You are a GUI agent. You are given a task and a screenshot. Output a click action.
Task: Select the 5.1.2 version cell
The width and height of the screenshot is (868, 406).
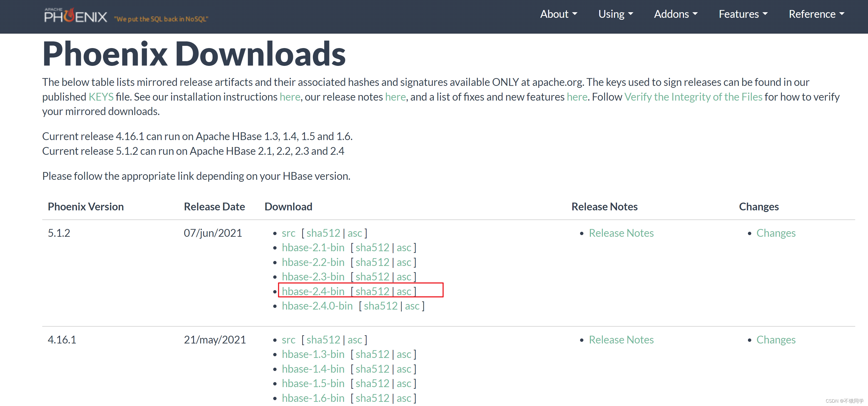[x=59, y=233]
